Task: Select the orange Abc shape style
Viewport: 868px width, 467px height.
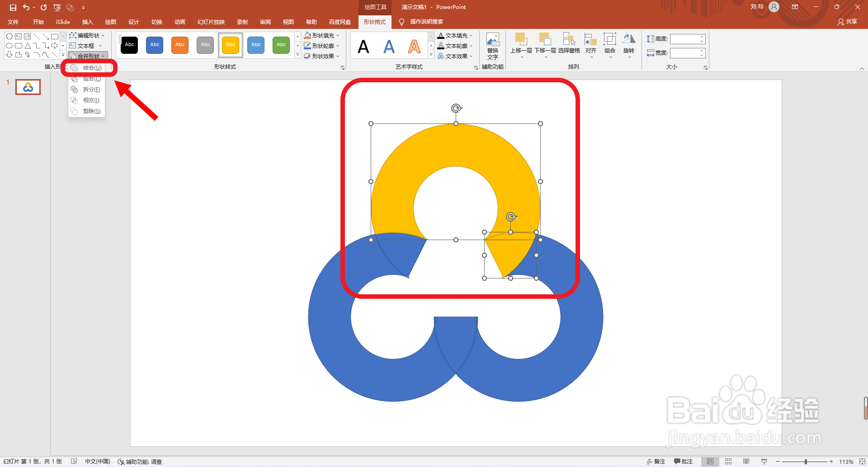Action: coord(180,45)
